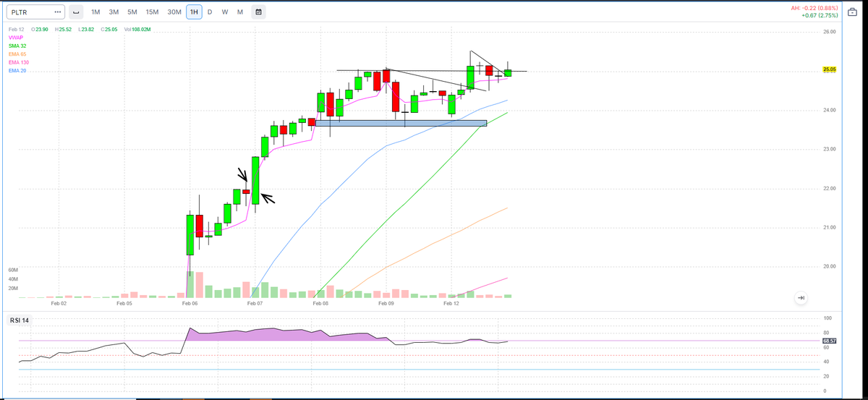Viewport: 868px width, 400px height.
Task: Click the Feb 06 date axis label
Action: point(190,304)
